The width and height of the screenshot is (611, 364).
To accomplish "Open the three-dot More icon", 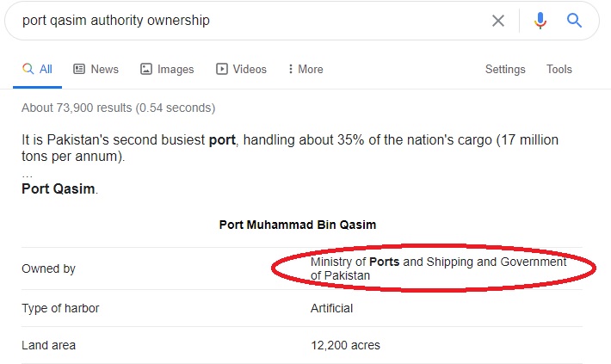I will tap(290, 69).
